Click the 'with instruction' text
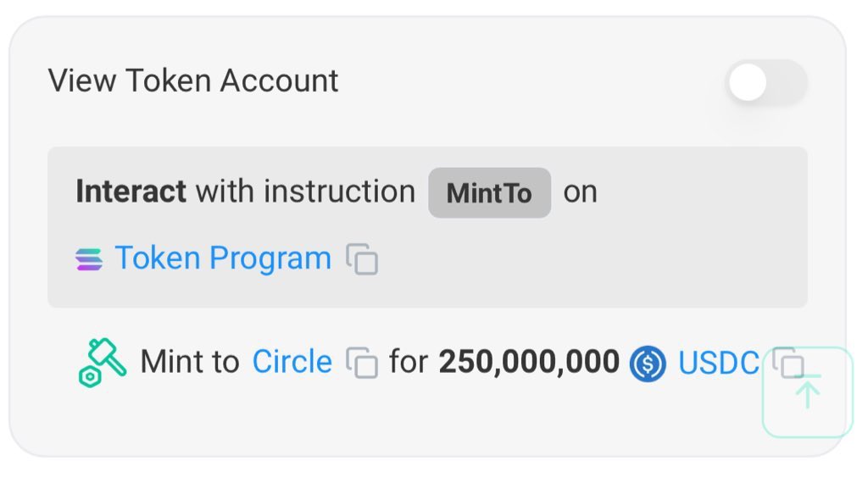The image size is (868, 489). (x=305, y=192)
